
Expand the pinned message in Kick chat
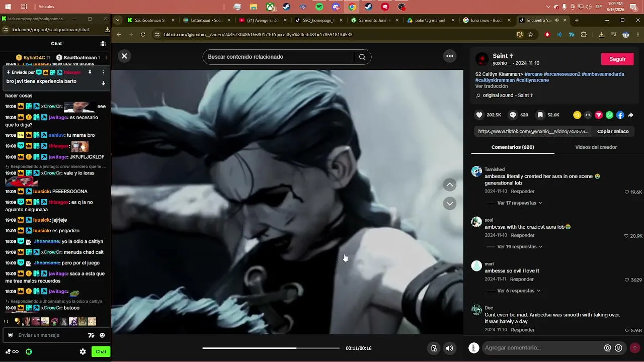(103, 83)
